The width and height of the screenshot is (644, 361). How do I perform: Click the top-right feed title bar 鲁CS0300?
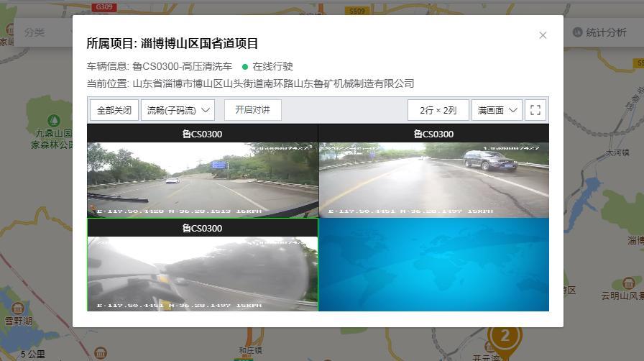pos(433,134)
